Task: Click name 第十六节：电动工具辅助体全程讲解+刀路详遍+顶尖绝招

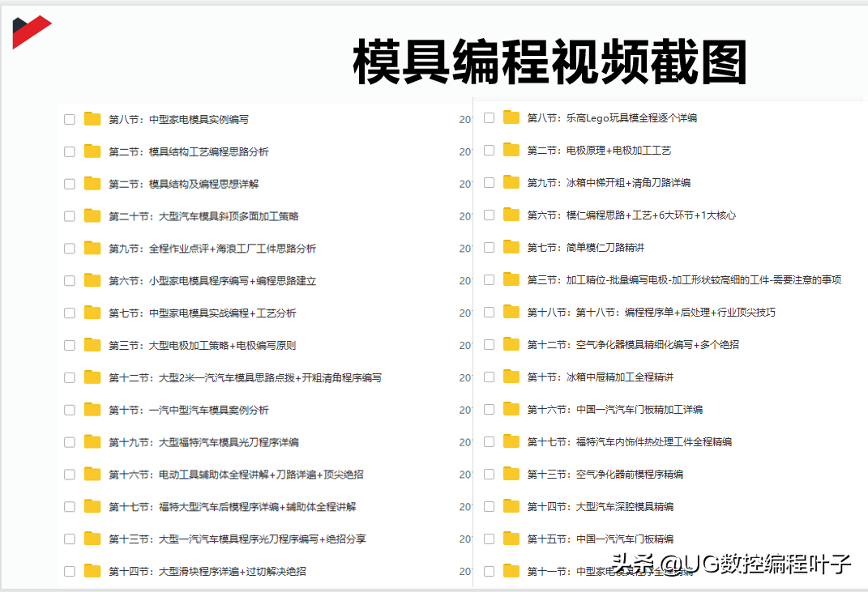Action: coord(237,474)
